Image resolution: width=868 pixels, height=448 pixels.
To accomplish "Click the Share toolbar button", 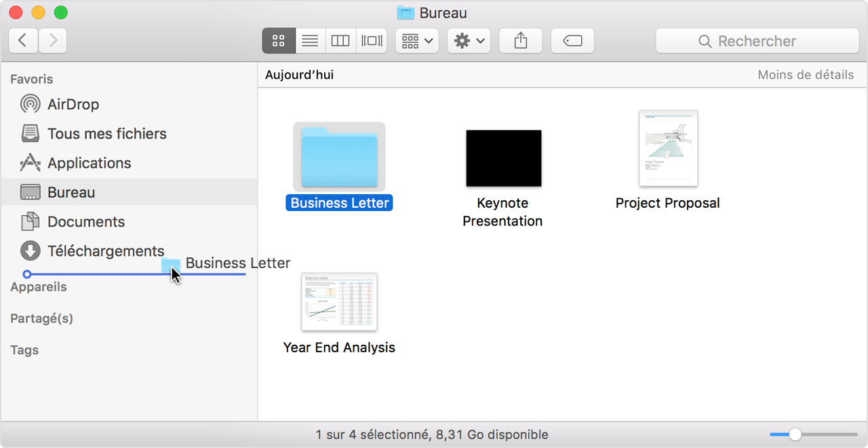I will [x=521, y=41].
